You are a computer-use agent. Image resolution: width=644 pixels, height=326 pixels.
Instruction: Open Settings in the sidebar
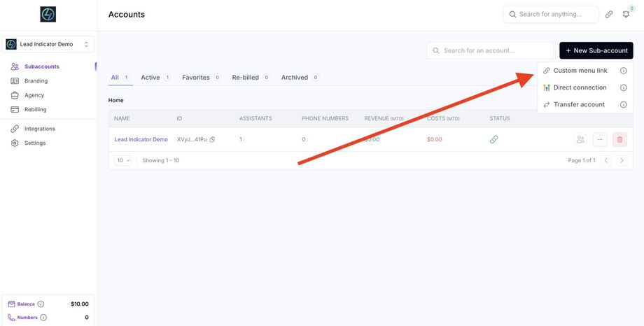[35, 143]
